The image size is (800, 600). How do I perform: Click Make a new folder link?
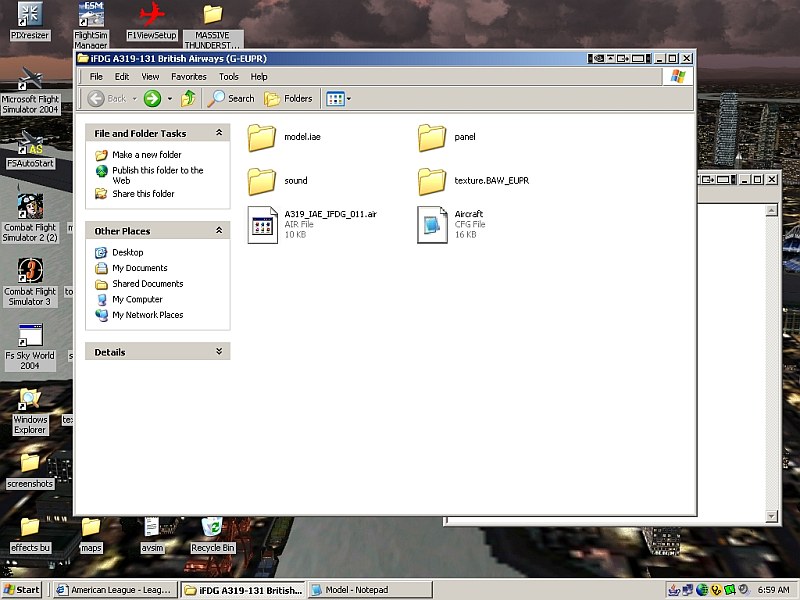point(146,155)
